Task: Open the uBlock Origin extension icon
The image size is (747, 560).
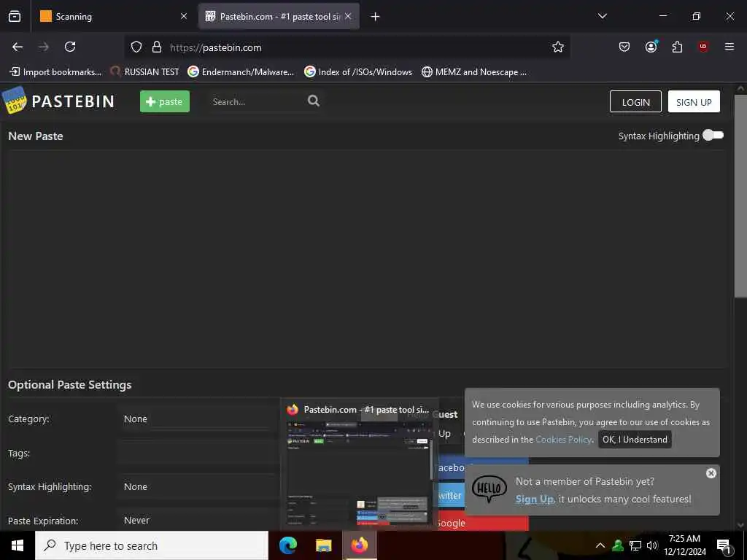Action: [703, 47]
